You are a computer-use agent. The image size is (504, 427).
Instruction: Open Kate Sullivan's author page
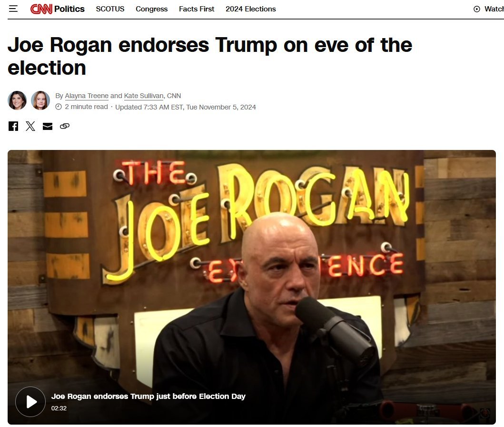(x=144, y=96)
